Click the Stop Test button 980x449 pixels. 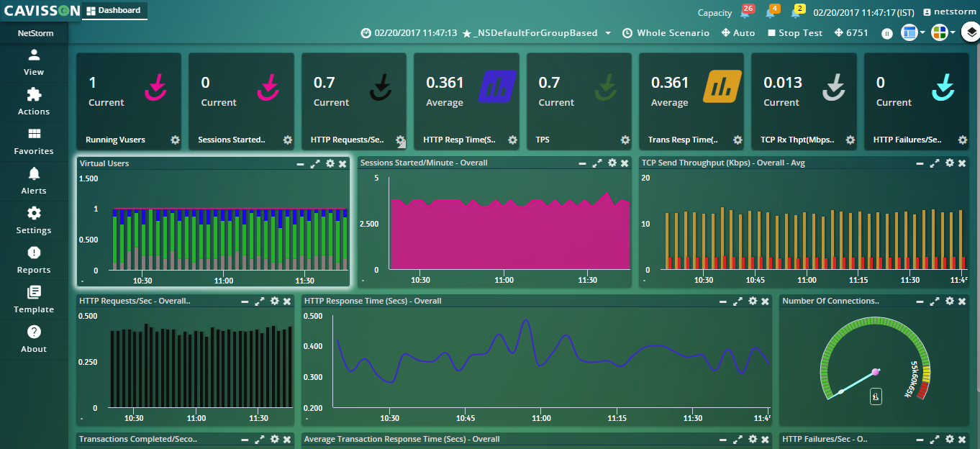794,33
